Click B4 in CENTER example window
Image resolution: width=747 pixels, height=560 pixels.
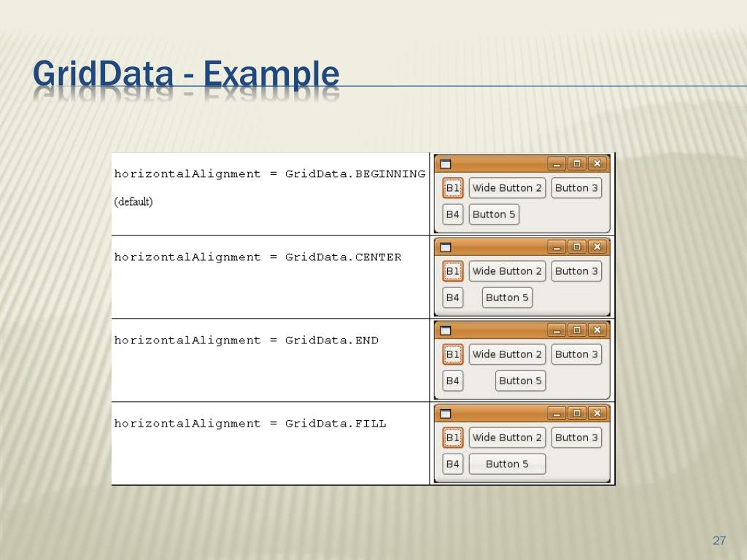pos(452,297)
